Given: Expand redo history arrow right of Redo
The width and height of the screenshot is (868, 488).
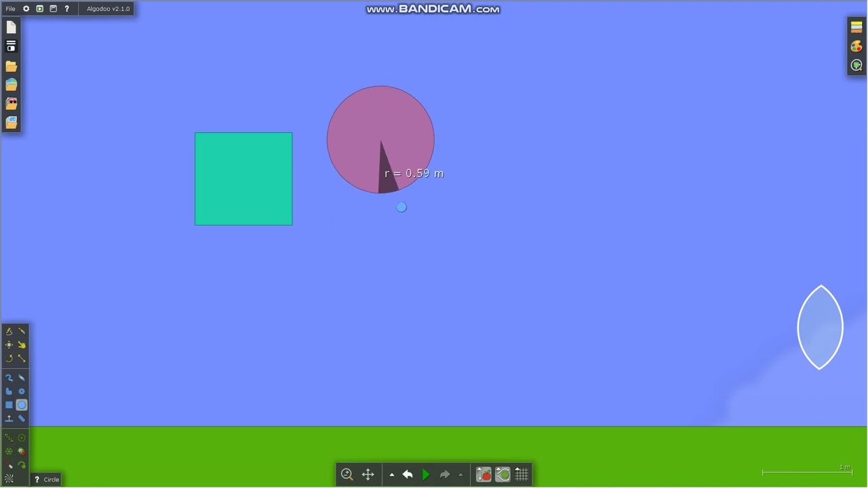Looking at the screenshot, I should coord(461,475).
